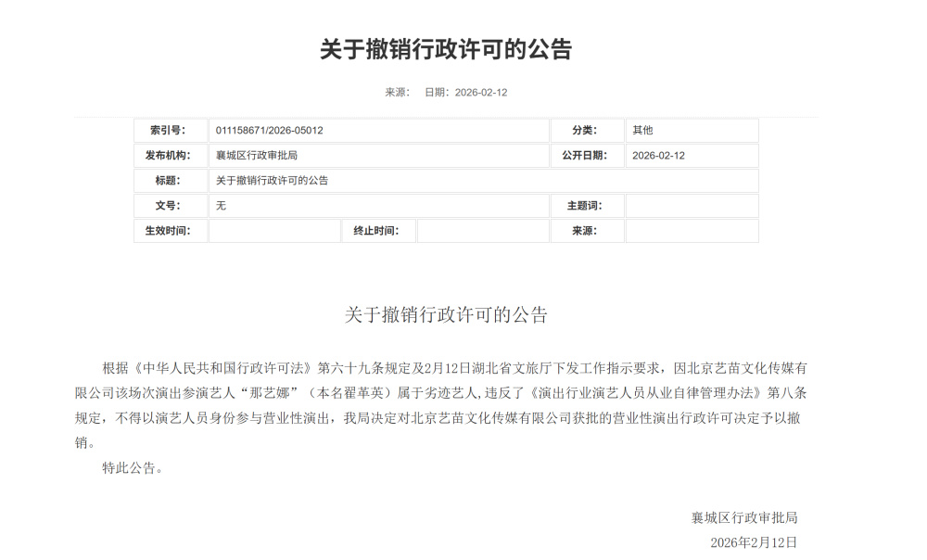This screenshot has width=927, height=560.
Task: Click the 发布机构 label cell
Action: [x=171, y=156]
